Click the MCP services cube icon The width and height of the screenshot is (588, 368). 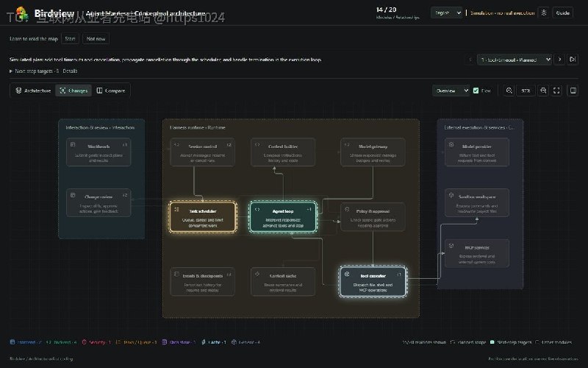pos(451,246)
